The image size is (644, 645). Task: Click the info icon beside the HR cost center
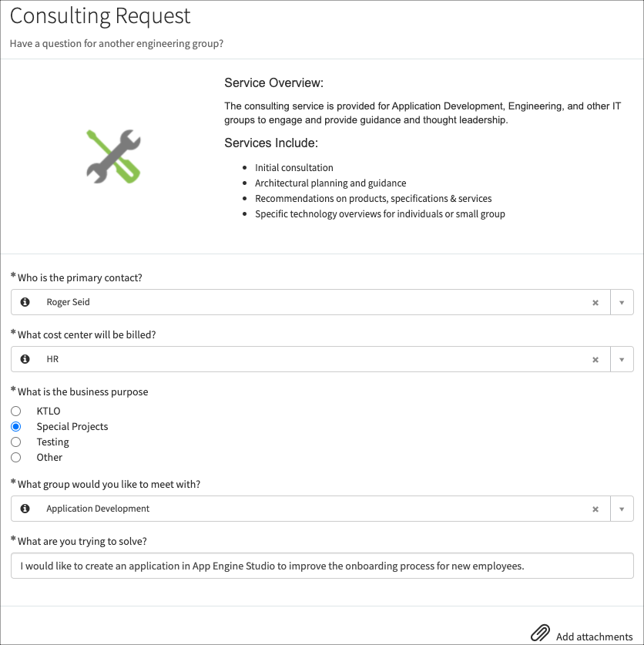25,359
